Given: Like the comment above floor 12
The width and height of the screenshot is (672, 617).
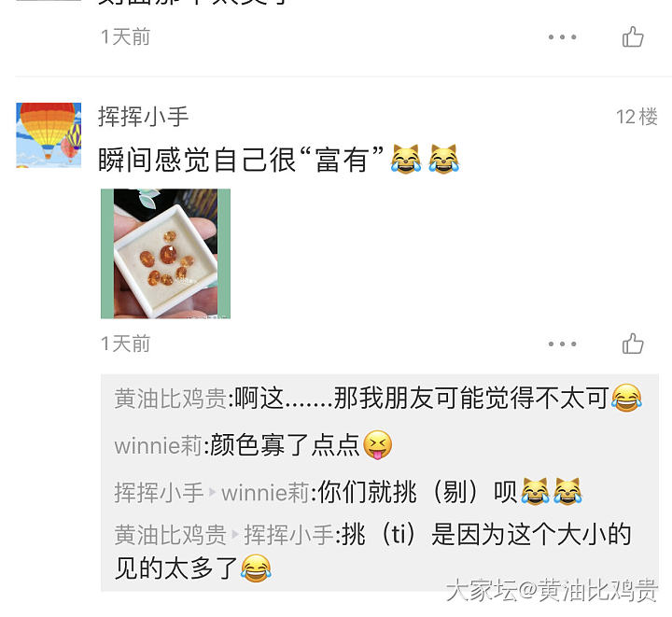Looking at the screenshot, I should tap(633, 36).
